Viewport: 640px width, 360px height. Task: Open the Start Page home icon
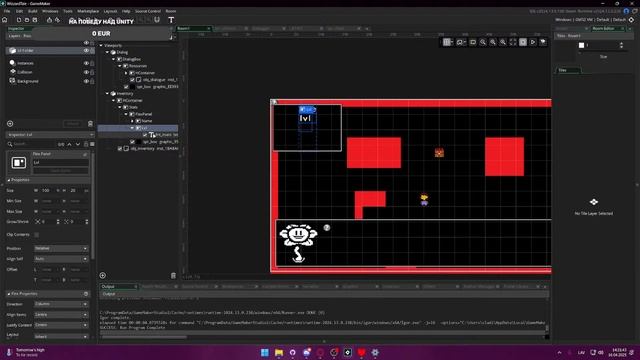[x=5, y=20]
